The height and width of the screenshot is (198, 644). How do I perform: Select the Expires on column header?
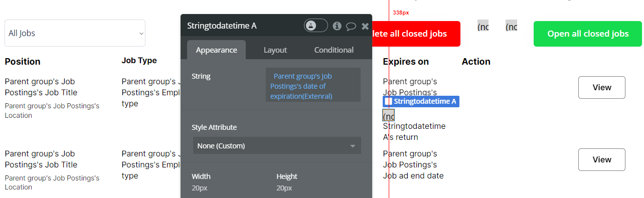click(406, 62)
